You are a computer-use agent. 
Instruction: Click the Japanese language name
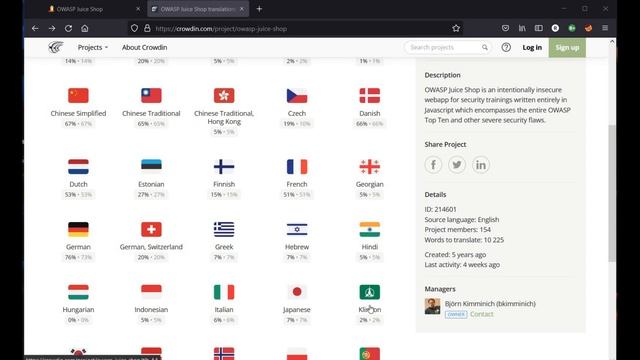tap(297, 309)
